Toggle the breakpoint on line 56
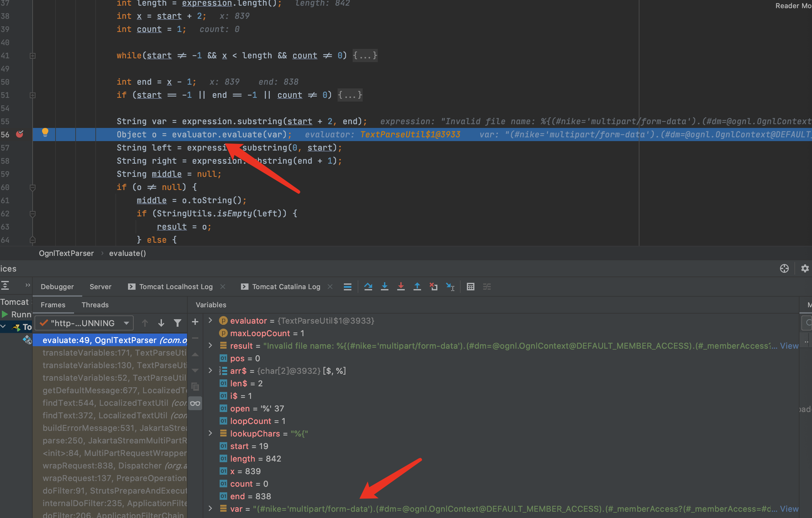812x518 pixels. (x=20, y=134)
